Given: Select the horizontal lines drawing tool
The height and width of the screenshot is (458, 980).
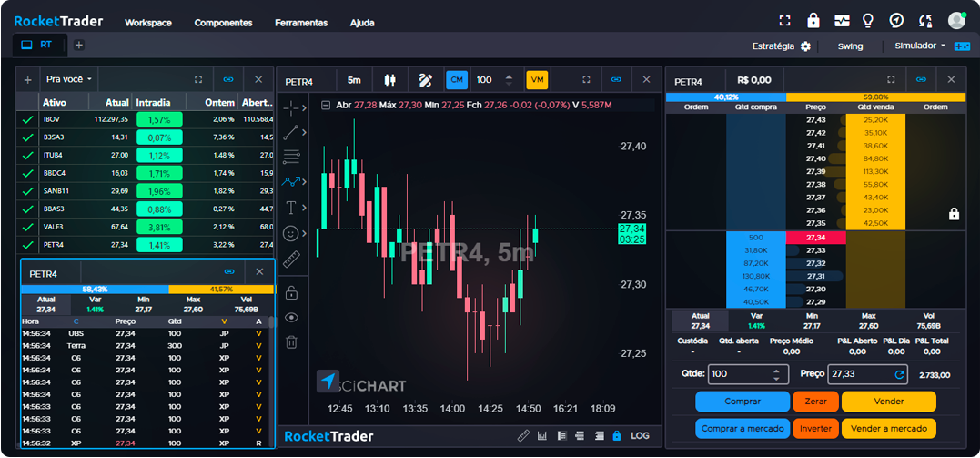Looking at the screenshot, I should click(291, 157).
